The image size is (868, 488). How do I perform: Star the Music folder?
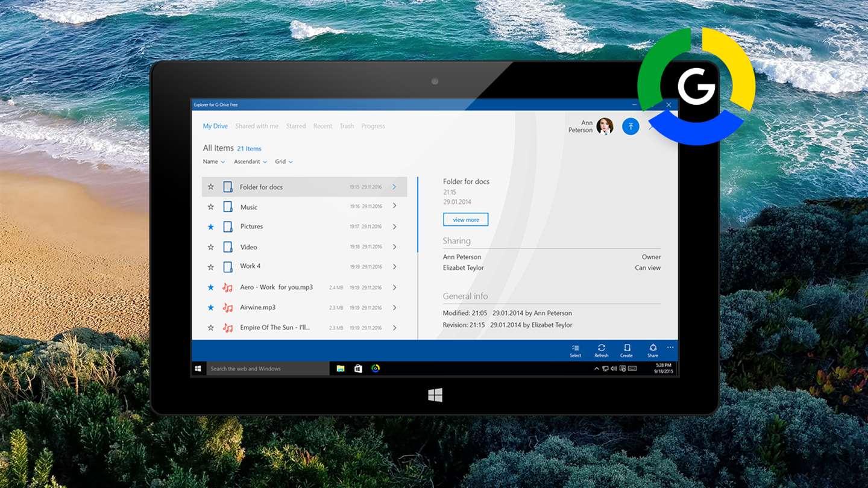[x=210, y=207]
